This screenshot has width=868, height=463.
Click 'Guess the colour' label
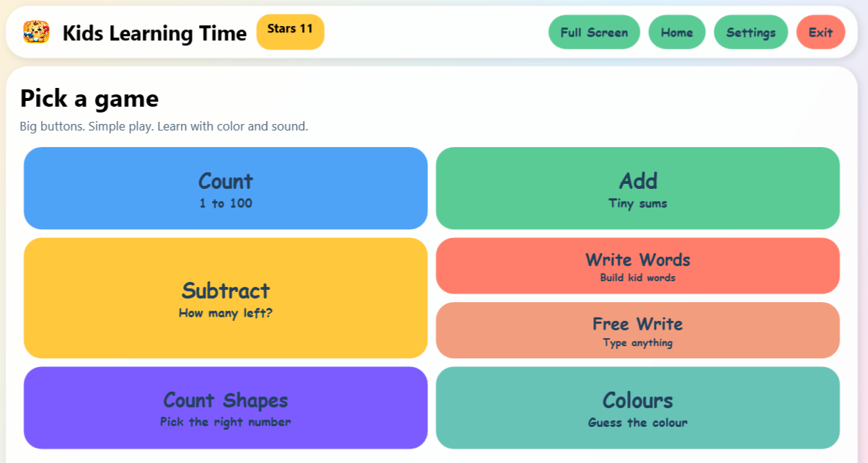[637, 424]
